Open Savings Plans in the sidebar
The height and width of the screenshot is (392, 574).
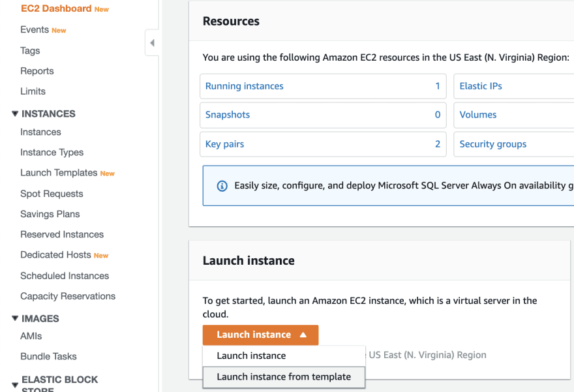point(50,214)
